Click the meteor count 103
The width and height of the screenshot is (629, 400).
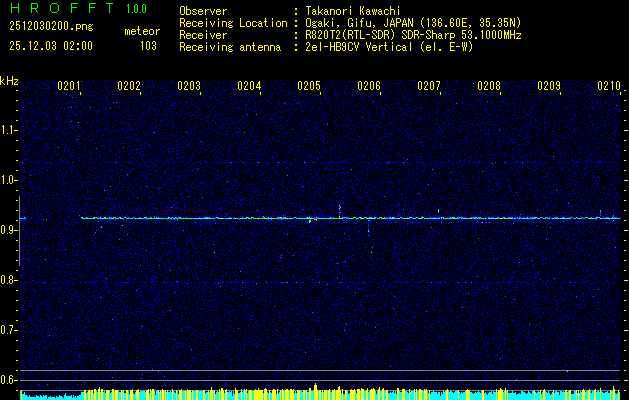[x=148, y=46]
